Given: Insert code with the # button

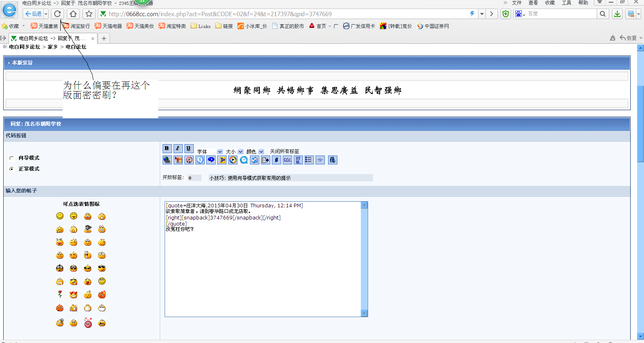Looking at the screenshot, I should 276,160.
